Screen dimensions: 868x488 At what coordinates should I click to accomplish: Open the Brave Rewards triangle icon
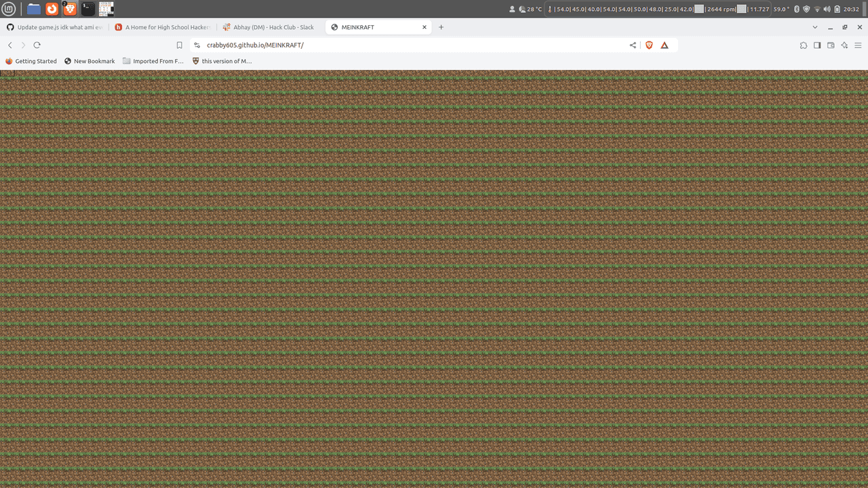(665, 45)
